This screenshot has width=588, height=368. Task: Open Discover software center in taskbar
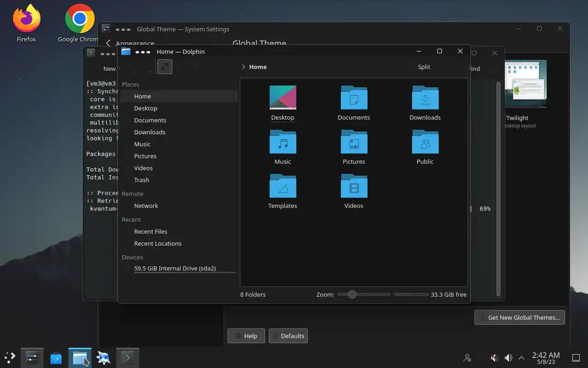pos(56,357)
